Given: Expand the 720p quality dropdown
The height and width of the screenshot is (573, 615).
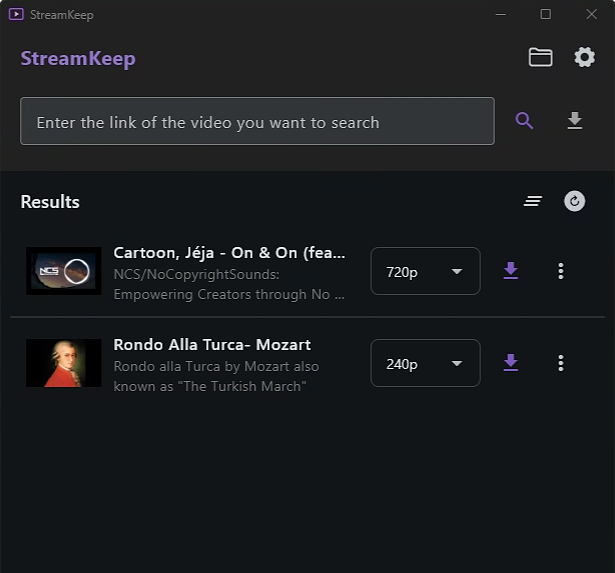Looking at the screenshot, I should (x=425, y=271).
